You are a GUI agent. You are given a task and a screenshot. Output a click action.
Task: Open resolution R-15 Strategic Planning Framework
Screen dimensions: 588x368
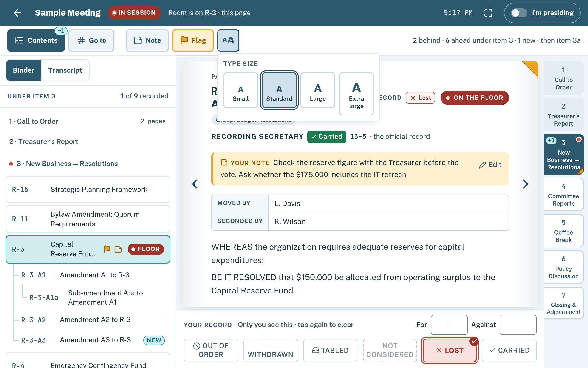[x=88, y=189]
